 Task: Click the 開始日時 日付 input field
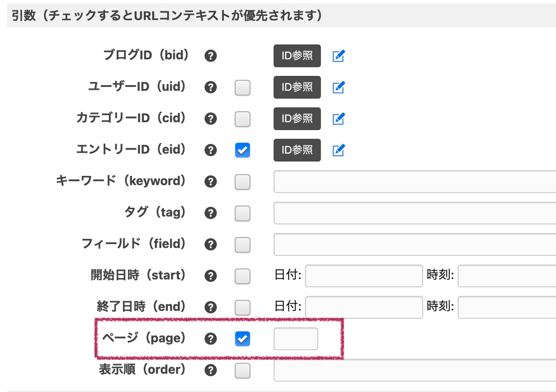tap(364, 276)
